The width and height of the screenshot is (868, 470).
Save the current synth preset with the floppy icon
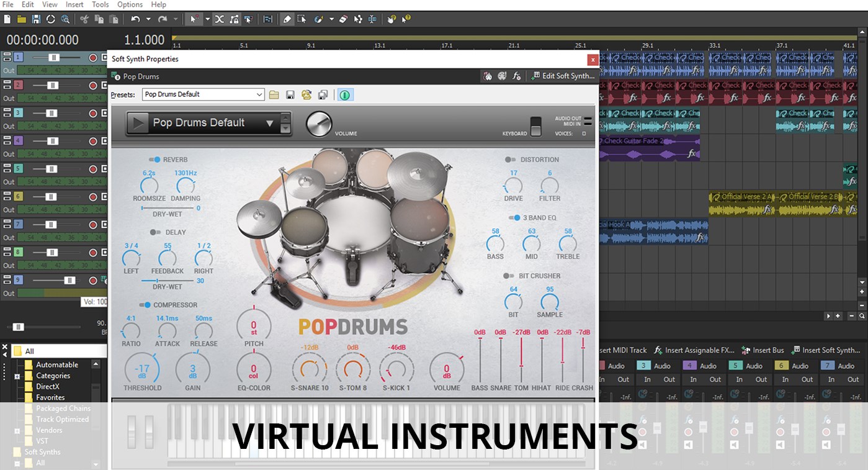pos(290,94)
